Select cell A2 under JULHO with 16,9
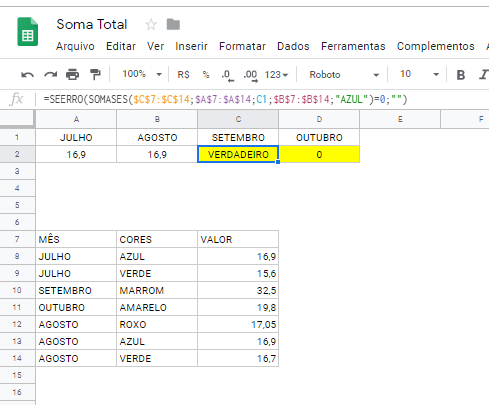The image size is (489, 405). [76, 154]
